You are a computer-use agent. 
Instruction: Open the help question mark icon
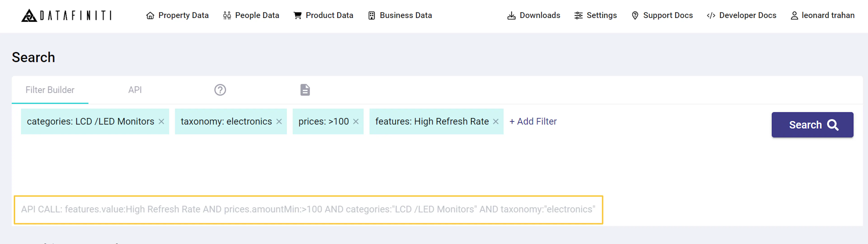[x=220, y=90]
